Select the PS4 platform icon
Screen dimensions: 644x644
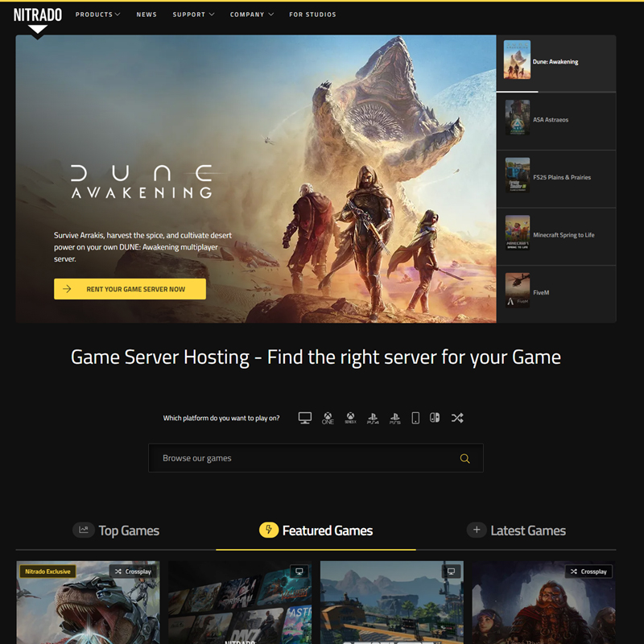(x=373, y=418)
